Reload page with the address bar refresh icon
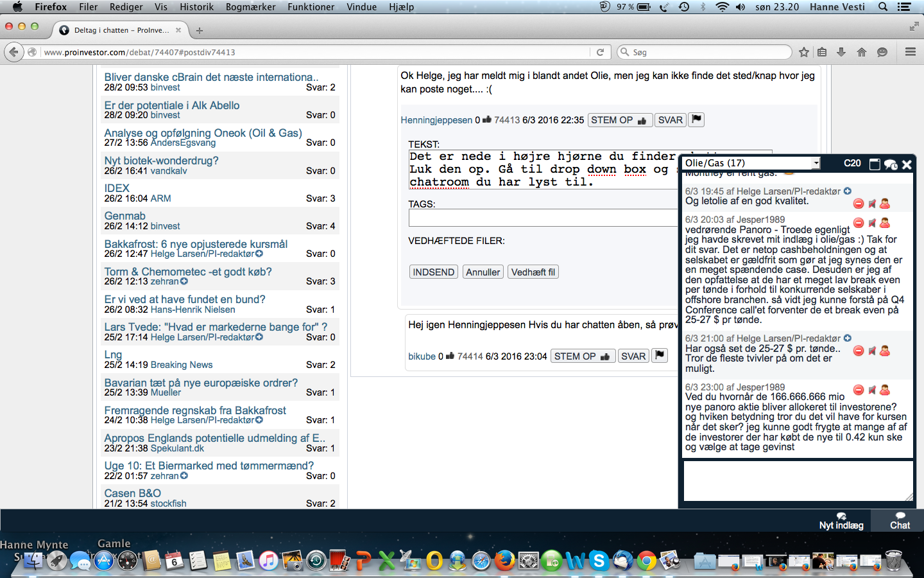The width and height of the screenshot is (924, 578). [x=600, y=52]
